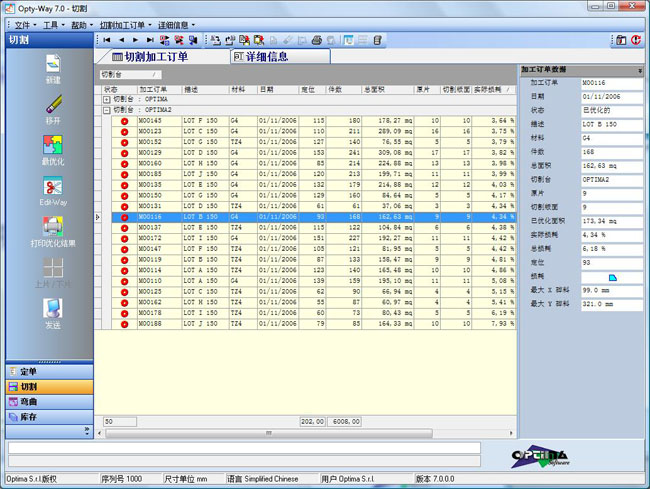Click the red crossed arrows toolbar icon
This screenshot has width=650, height=489.
point(179,40)
